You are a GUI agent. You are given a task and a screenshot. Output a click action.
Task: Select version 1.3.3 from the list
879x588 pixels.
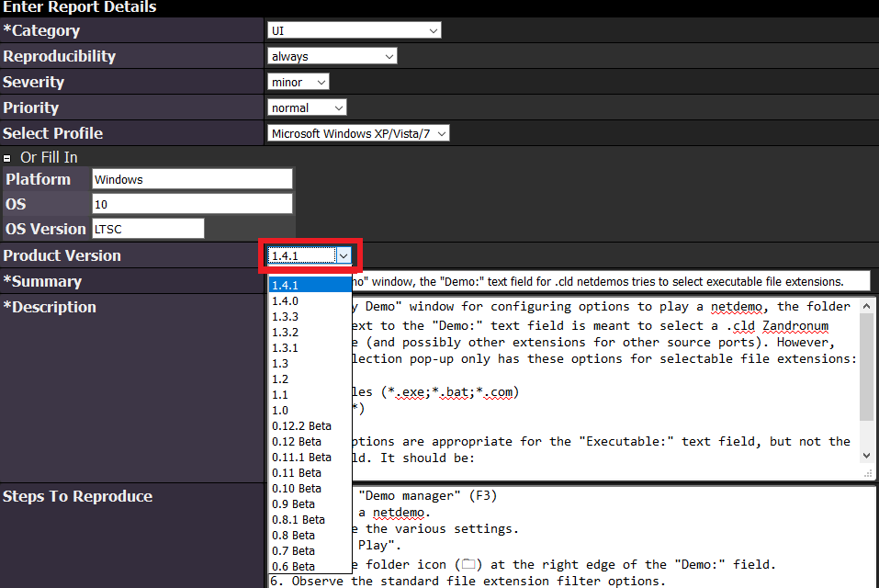[285, 316]
